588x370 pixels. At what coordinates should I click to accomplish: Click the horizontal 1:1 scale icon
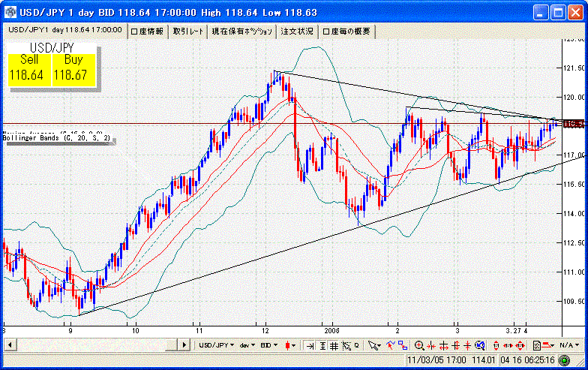point(508,345)
